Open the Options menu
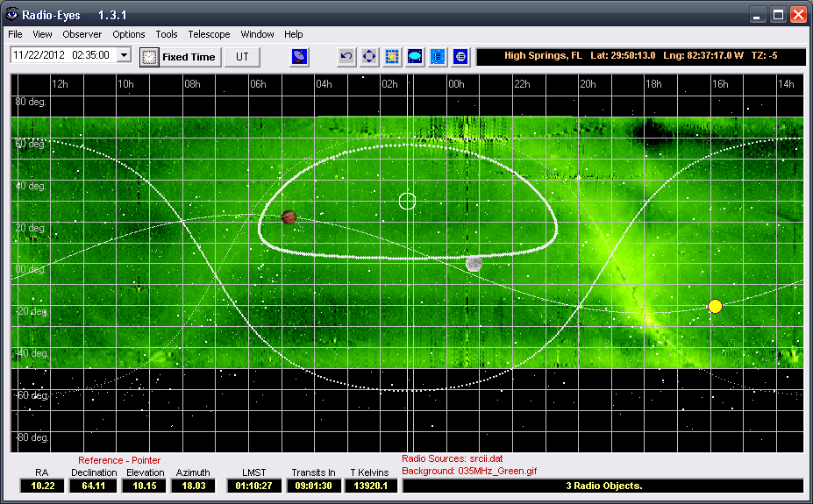Viewport: 813px width, 504px height. coord(129,34)
